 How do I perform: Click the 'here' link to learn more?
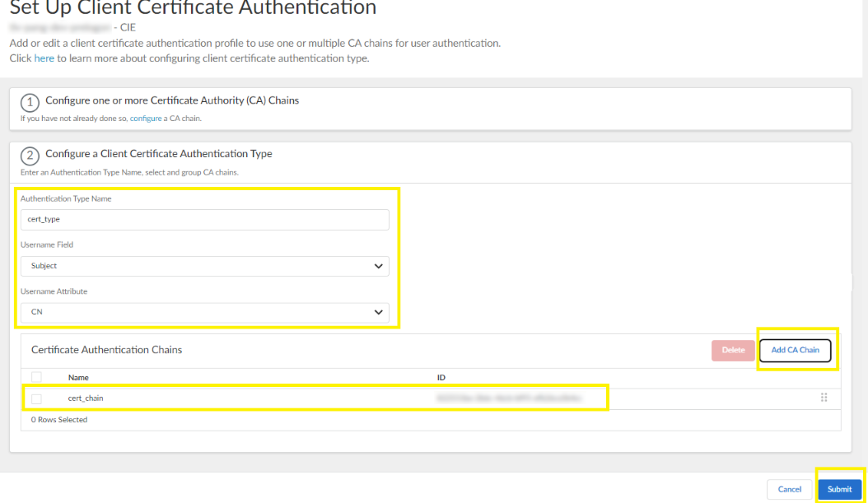[x=44, y=58]
